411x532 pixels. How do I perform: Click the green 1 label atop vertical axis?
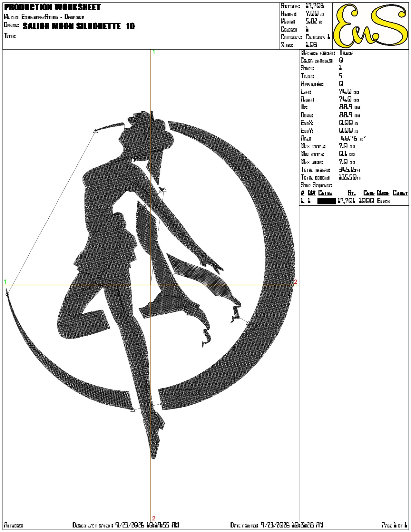154,52
